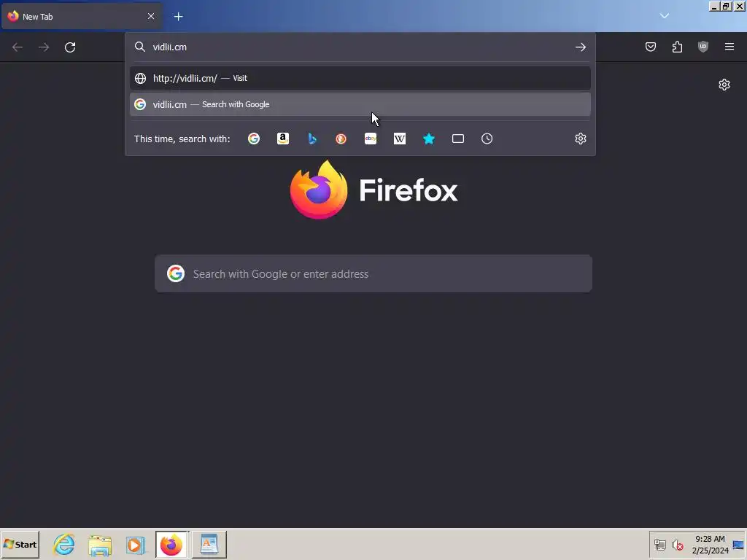Open the Windows Start menu

[x=20, y=544]
